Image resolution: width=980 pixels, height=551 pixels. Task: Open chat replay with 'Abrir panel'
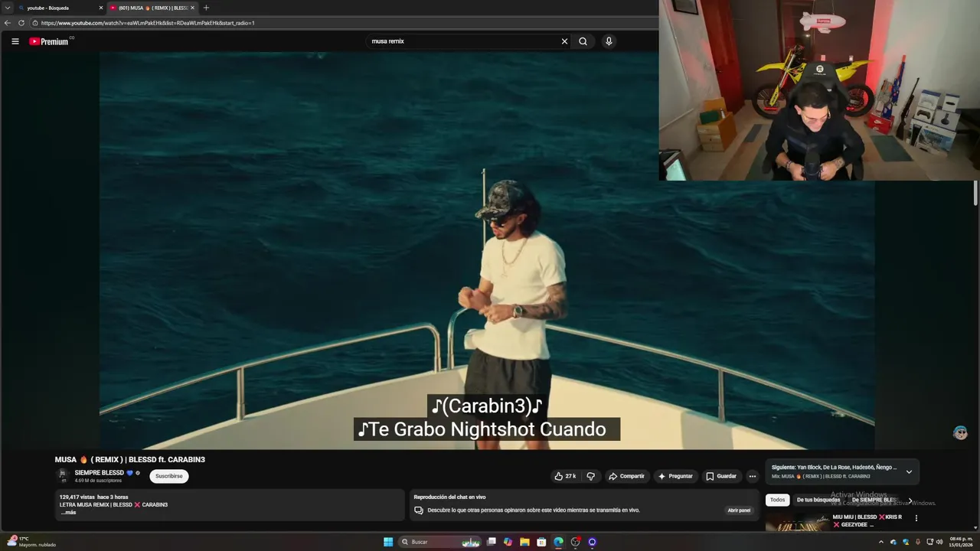[739, 510]
